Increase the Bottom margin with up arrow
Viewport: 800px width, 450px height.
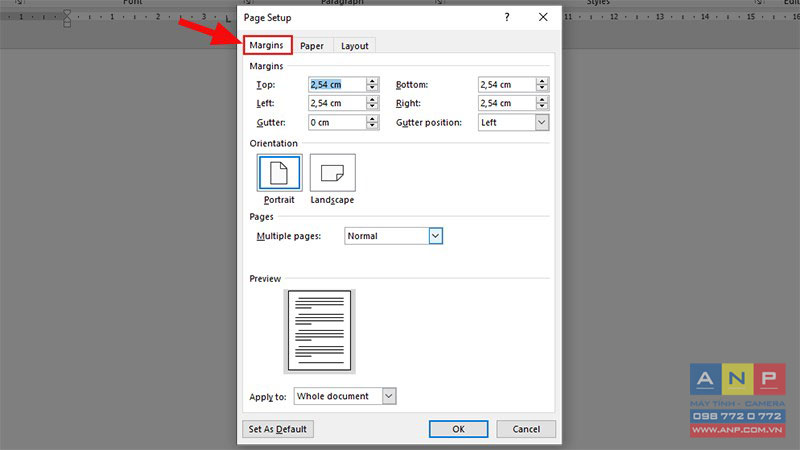pyautogui.click(x=542, y=81)
